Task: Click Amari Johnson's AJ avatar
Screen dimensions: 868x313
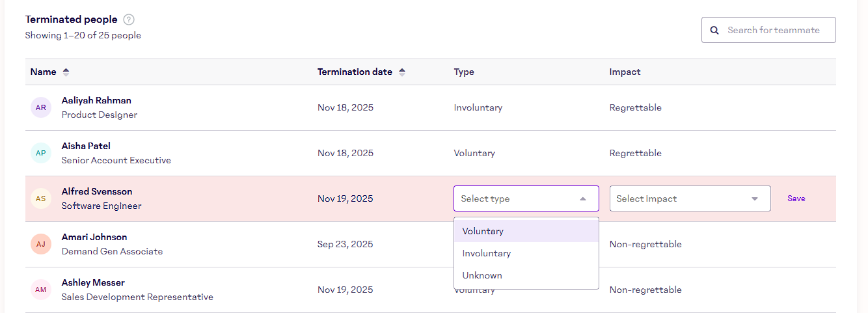Action: click(41, 244)
